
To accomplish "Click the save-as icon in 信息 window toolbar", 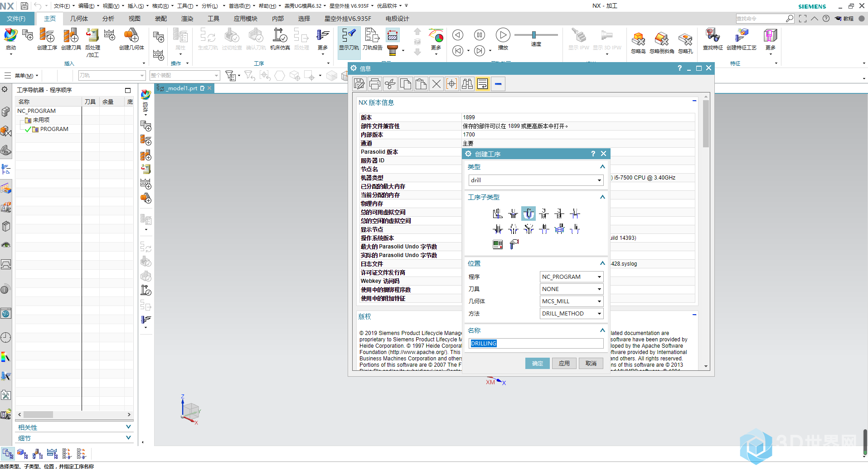I will pos(359,84).
